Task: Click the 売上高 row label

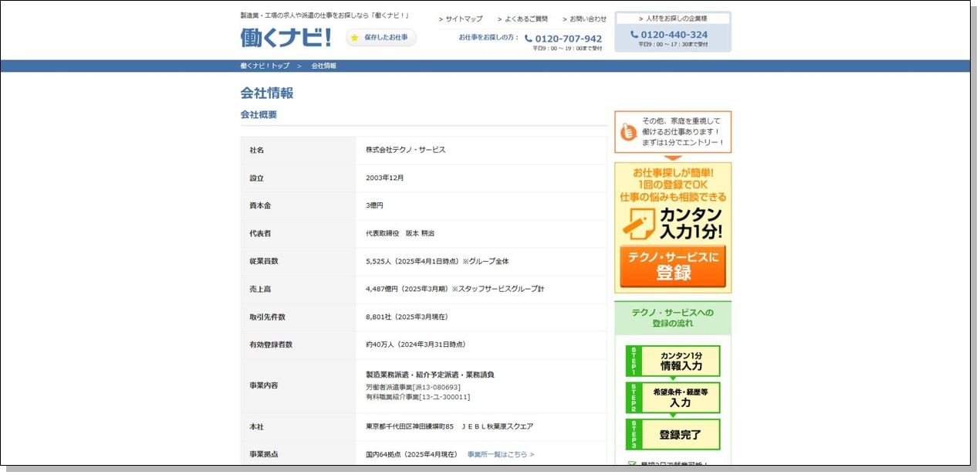Action: [260, 289]
